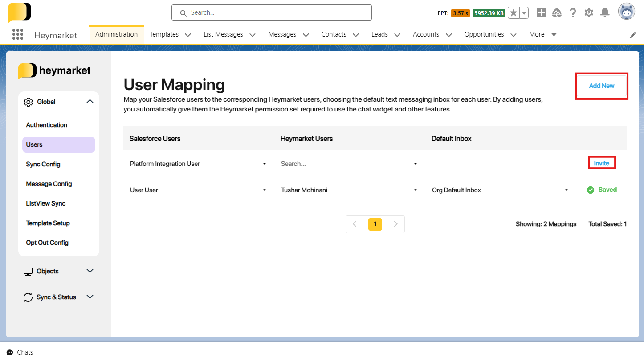Screen dimensions: 644x359
Task: Select page 1 in pagination
Action: (375, 224)
